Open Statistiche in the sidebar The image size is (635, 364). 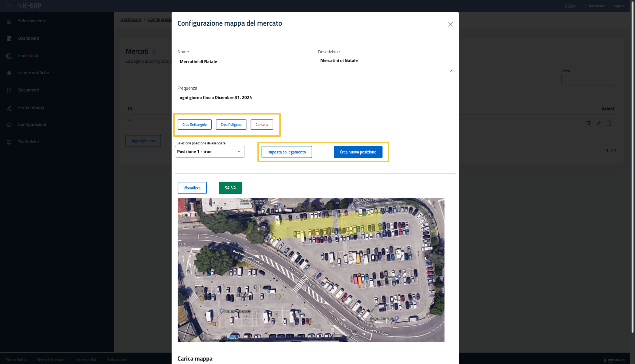point(28,142)
